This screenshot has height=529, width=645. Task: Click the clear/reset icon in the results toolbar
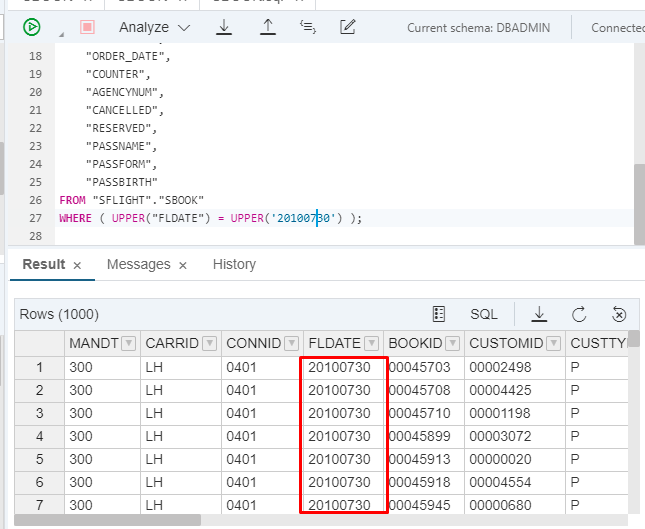click(619, 314)
